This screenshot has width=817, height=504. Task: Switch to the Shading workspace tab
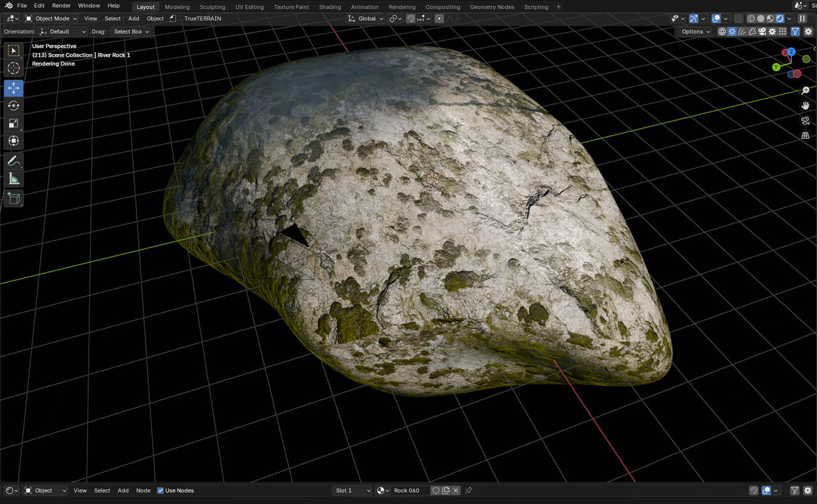[330, 7]
